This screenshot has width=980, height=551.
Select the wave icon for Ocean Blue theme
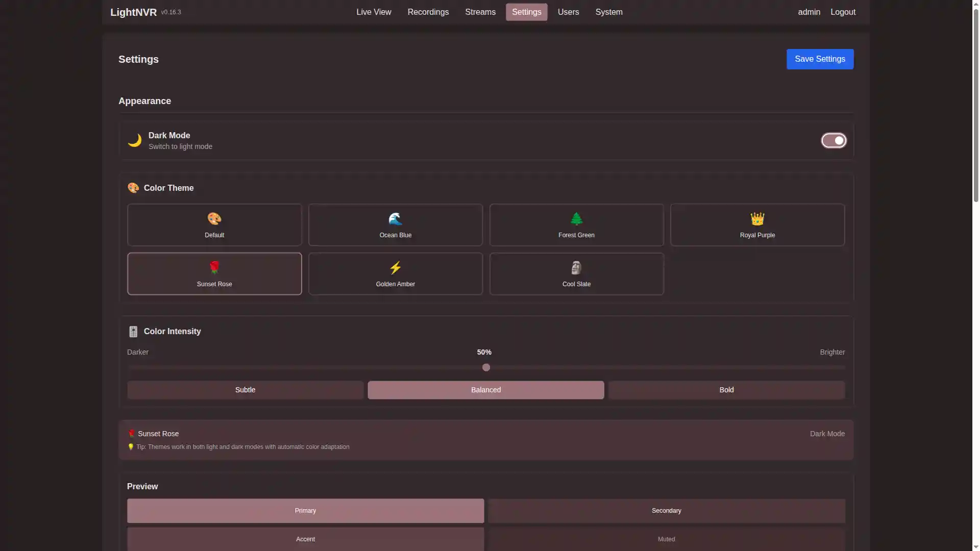point(395,219)
